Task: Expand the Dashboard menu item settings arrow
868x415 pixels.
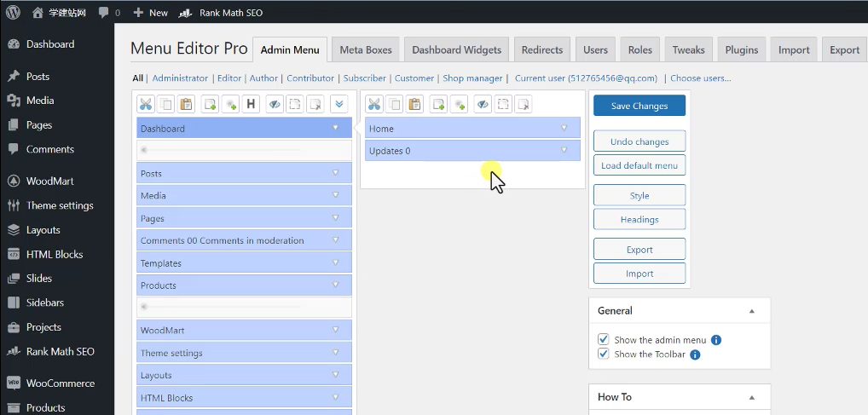Action: (335, 128)
